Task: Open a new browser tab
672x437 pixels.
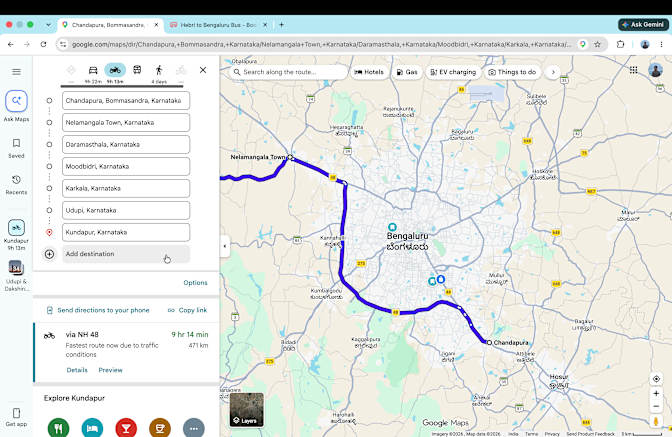Action: click(x=282, y=25)
